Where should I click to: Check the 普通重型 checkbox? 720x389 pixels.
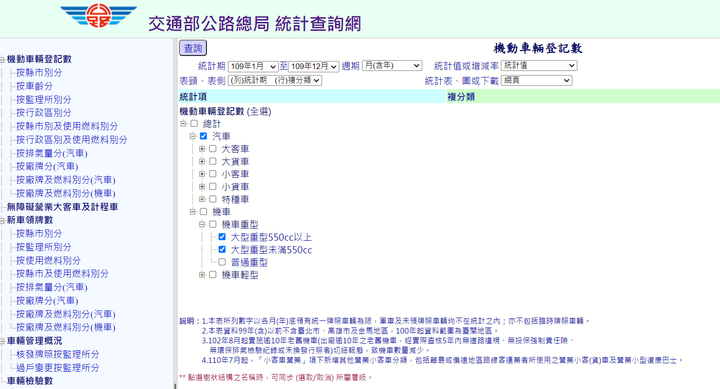[222, 262]
